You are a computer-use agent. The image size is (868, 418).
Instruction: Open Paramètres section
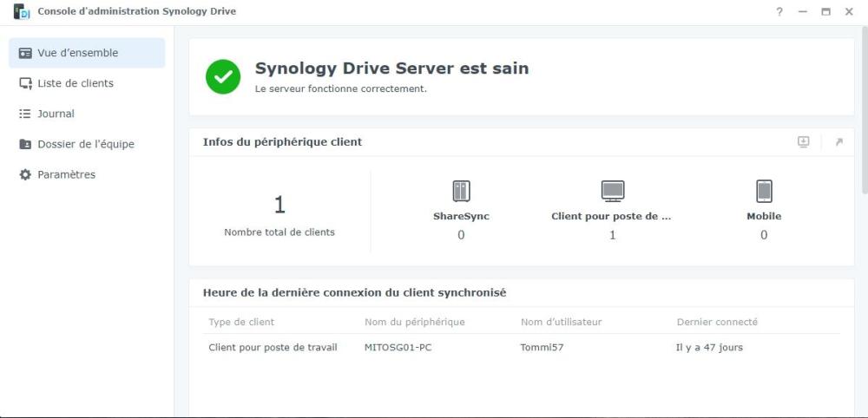87,174
